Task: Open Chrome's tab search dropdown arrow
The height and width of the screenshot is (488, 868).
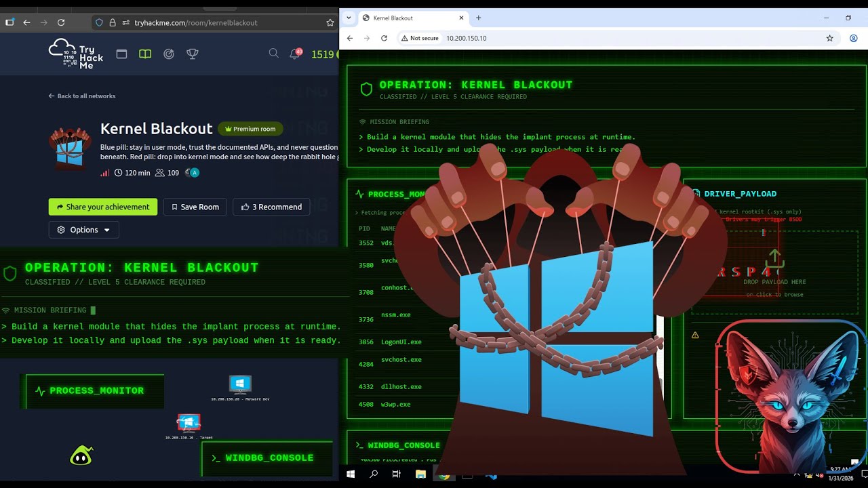Action: 347,18
